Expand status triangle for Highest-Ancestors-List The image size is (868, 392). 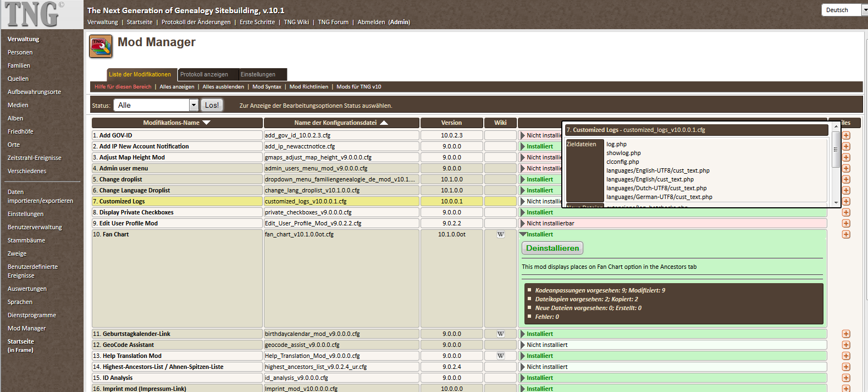click(x=522, y=367)
